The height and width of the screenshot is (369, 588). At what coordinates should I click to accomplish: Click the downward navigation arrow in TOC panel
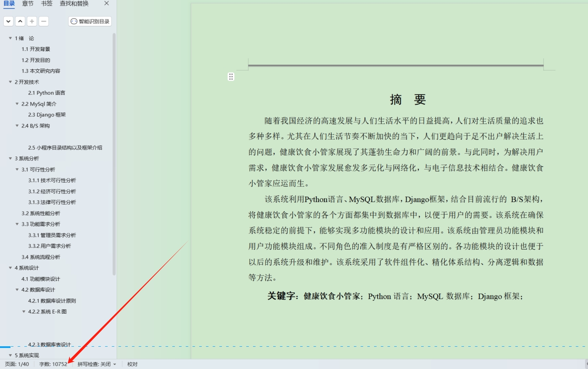8,21
